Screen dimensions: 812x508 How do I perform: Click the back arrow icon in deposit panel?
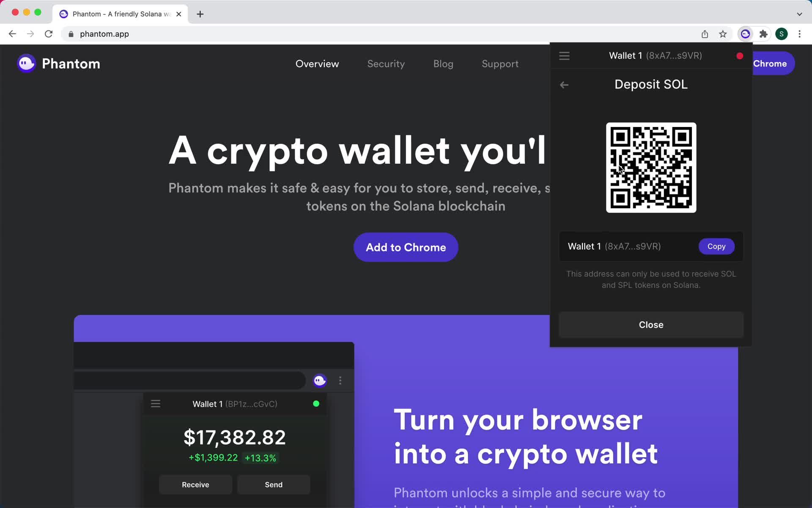[x=564, y=84]
